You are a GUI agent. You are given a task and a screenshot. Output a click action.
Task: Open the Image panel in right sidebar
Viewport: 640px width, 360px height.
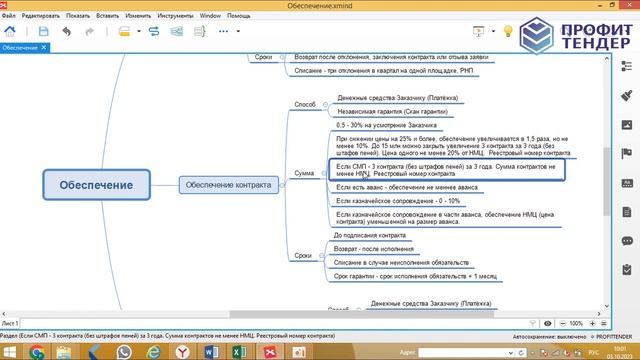[x=627, y=124]
